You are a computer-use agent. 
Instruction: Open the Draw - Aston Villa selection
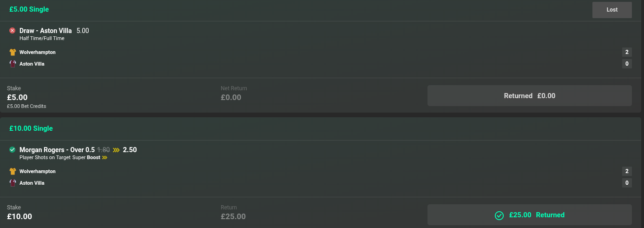[46, 31]
